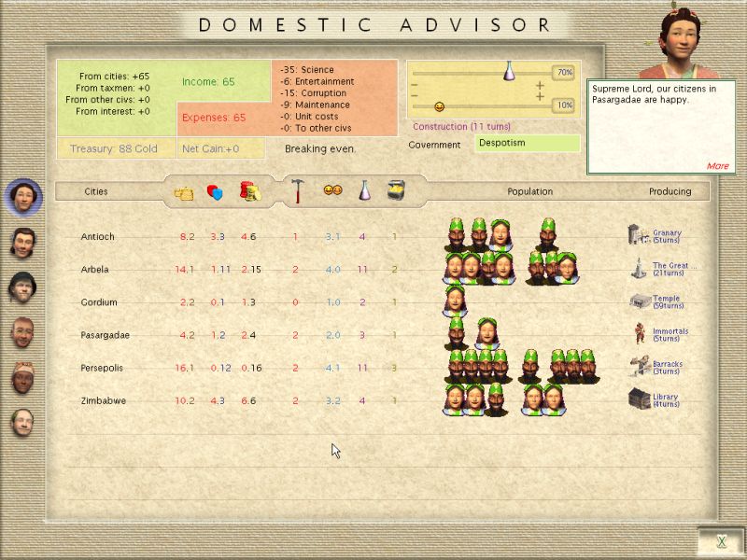Click Gordium's single citizen head
The width and height of the screenshot is (747, 560).
pos(455,301)
